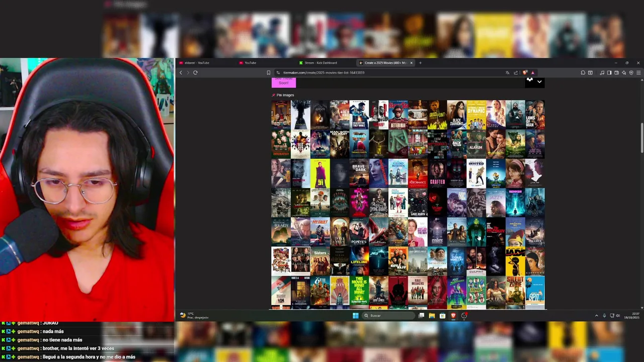Viewport: 644px width, 362px height.
Task: Bookmark this page via the bookmark icon
Action: (269, 72)
